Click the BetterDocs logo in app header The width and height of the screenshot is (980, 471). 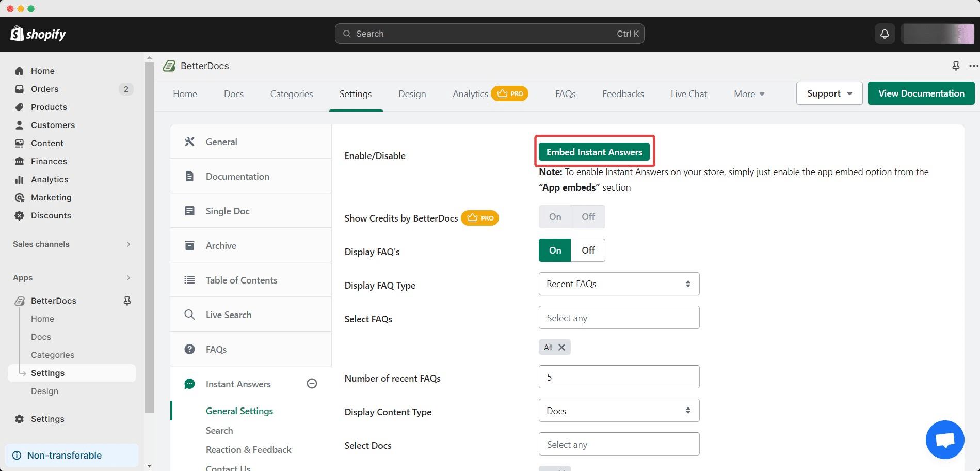click(x=169, y=66)
